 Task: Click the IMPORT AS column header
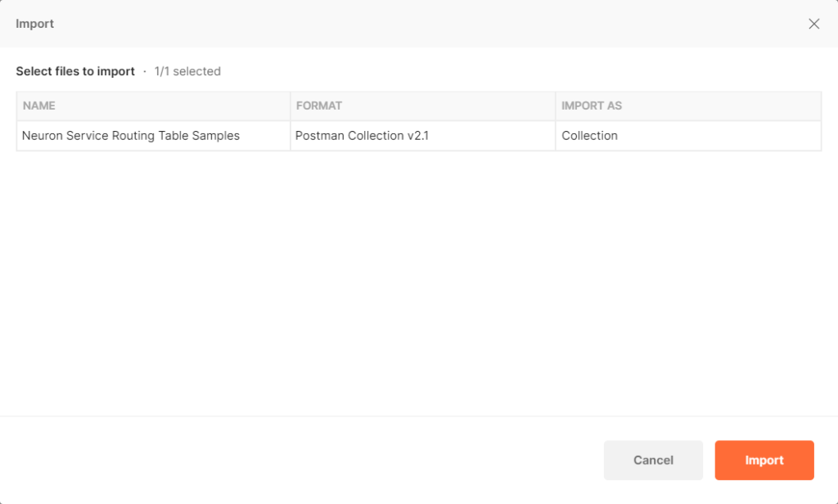pyautogui.click(x=592, y=106)
